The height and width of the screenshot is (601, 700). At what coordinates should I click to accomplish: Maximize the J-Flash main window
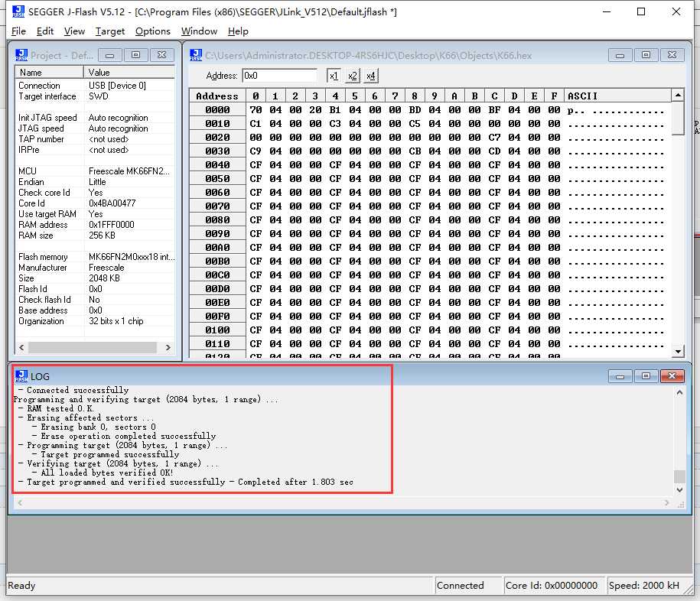[x=641, y=11]
